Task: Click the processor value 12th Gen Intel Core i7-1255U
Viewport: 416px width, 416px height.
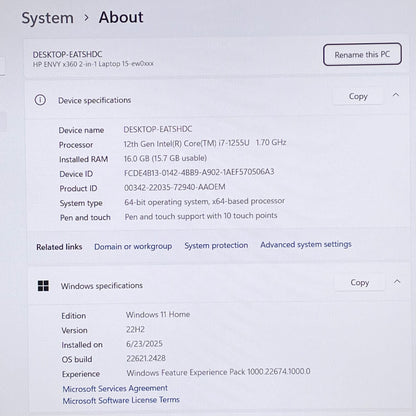Action: 205,143
